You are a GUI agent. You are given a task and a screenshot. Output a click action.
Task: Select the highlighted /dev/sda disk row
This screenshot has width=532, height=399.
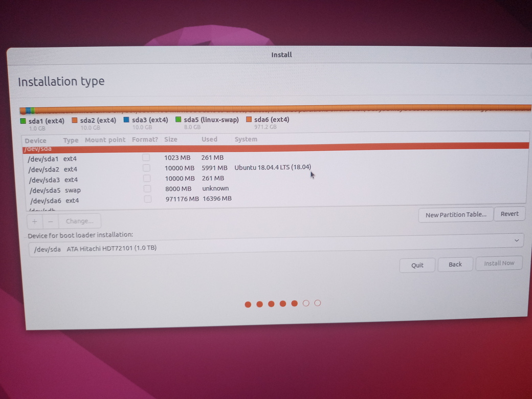click(276, 148)
